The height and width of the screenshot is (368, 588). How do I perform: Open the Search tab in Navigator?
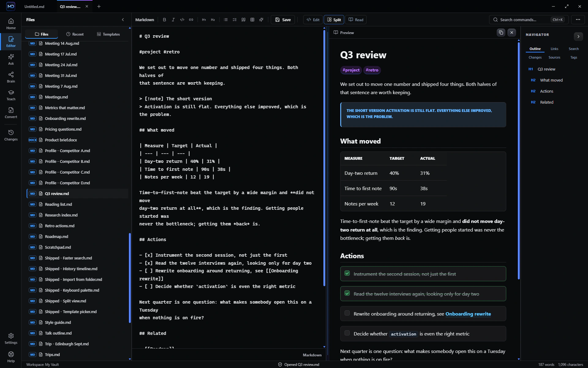(574, 49)
